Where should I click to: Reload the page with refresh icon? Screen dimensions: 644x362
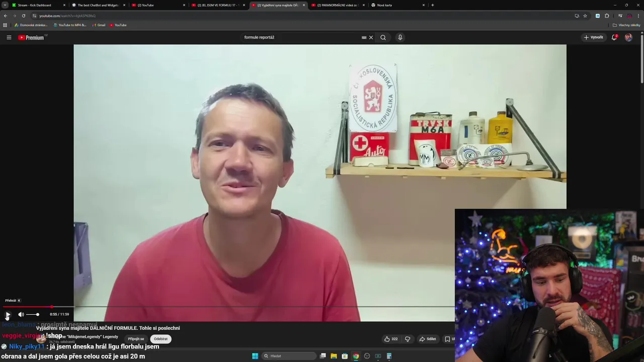click(x=23, y=16)
